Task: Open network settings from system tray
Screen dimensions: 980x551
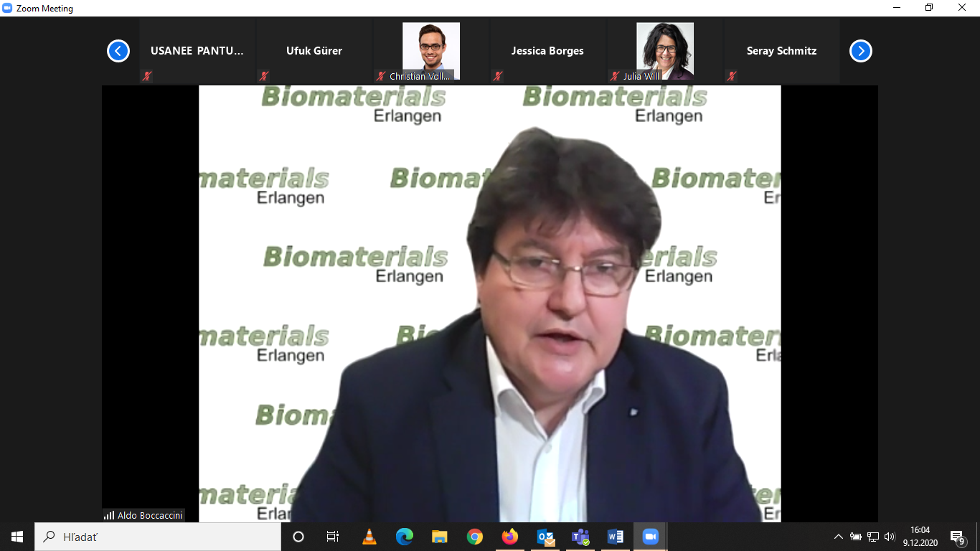Action: (x=873, y=537)
